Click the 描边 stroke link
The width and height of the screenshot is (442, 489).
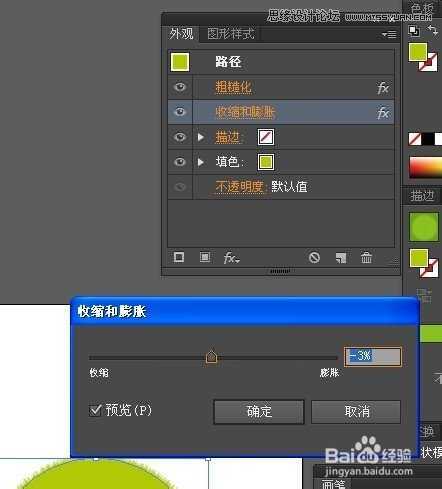pyautogui.click(x=227, y=137)
